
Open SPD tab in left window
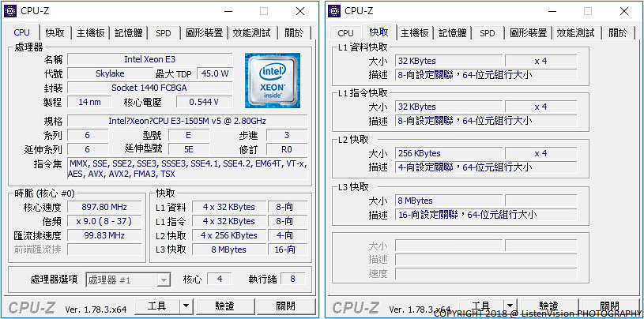(x=163, y=33)
